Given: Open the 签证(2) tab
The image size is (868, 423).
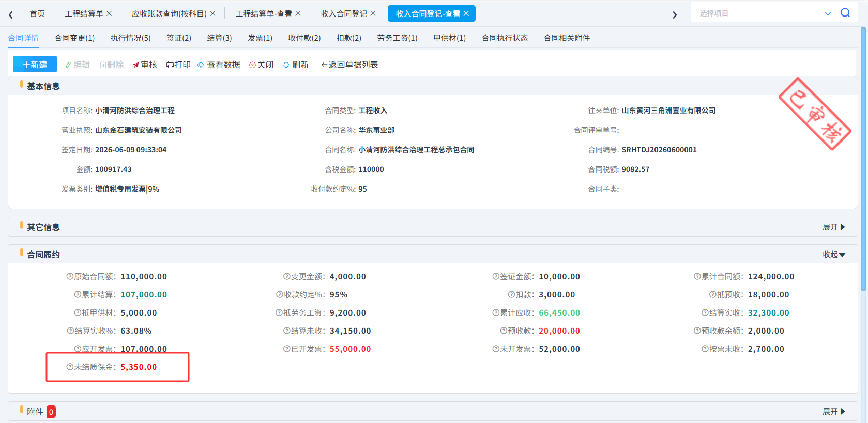Looking at the screenshot, I should [x=179, y=38].
